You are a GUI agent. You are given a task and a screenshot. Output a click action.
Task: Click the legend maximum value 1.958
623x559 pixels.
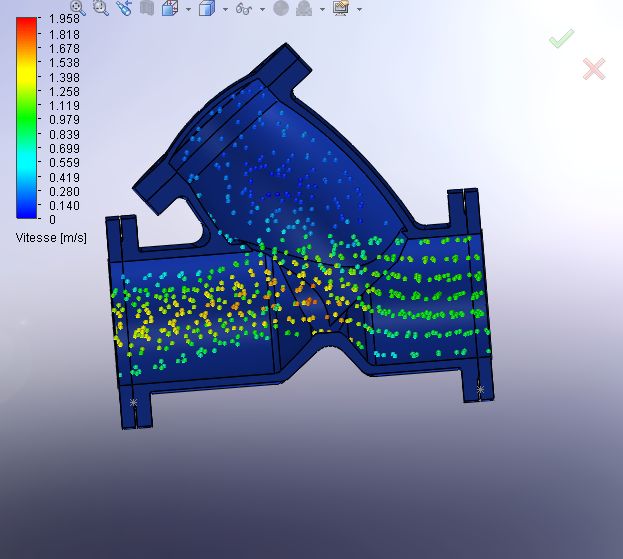(x=64, y=19)
